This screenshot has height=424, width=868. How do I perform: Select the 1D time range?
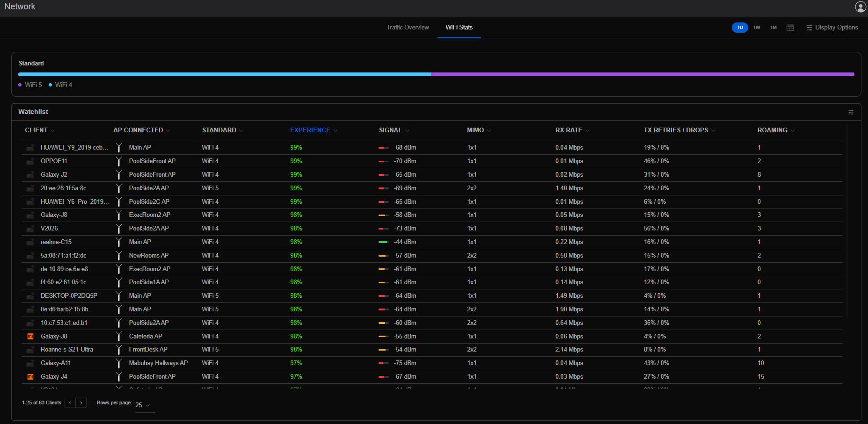coord(740,28)
